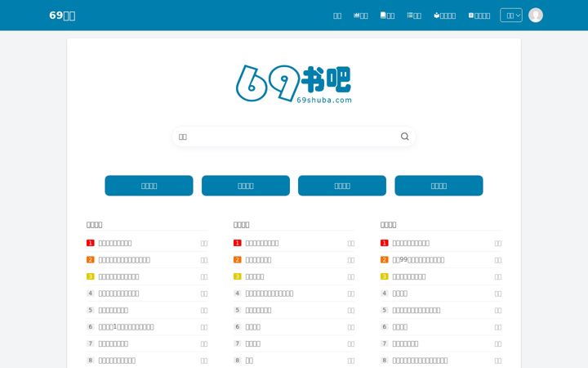Open the rank 4 title in left list

coord(118,294)
